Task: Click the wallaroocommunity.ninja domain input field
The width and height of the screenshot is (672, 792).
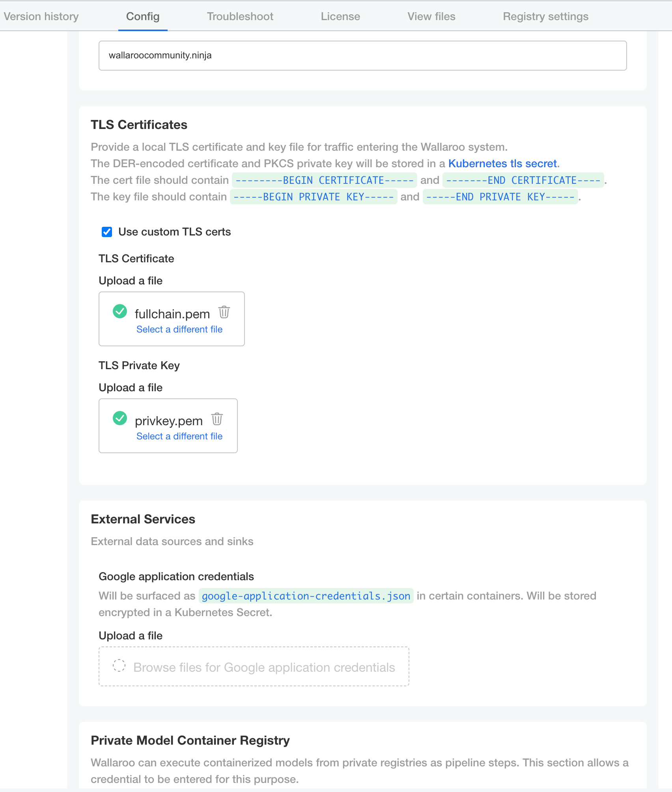Action: [362, 56]
